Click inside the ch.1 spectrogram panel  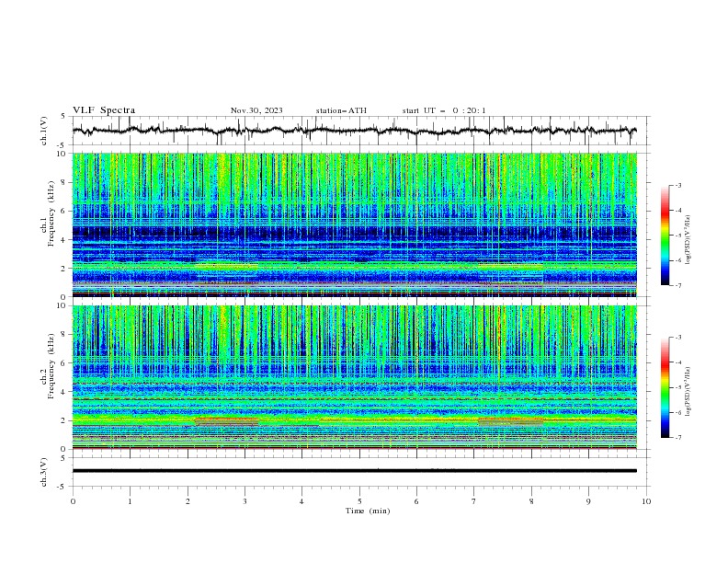click(x=354, y=224)
